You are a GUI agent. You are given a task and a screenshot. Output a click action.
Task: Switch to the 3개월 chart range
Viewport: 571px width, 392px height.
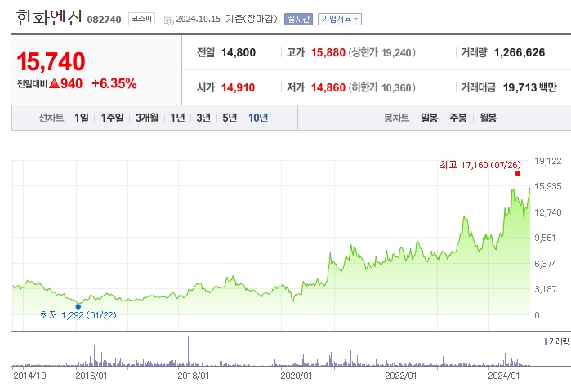pyautogui.click(x=147, y=118)
